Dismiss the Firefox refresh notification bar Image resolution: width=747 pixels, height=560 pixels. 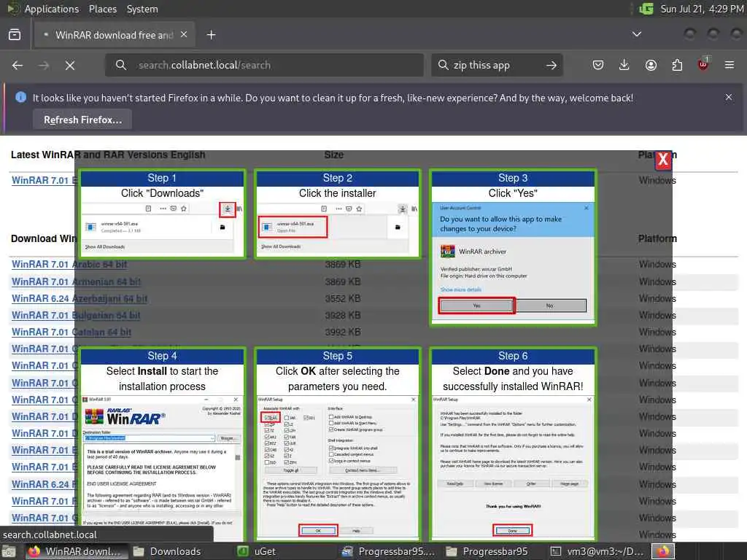pyautogui.click(x=729, y=97)
